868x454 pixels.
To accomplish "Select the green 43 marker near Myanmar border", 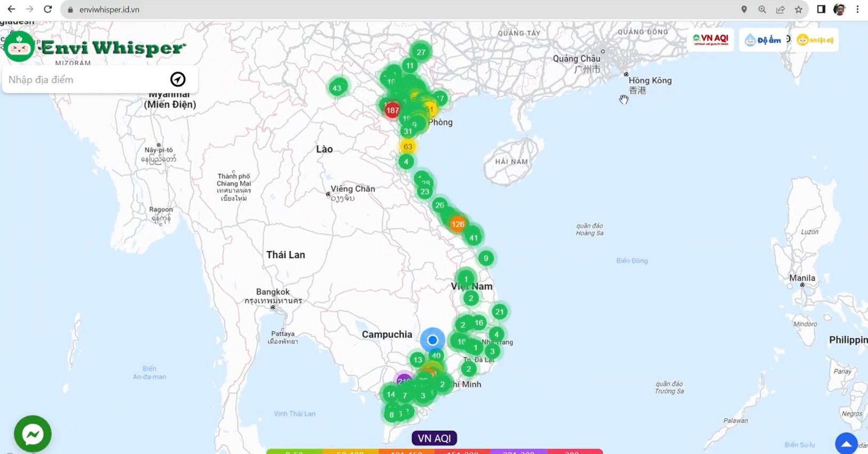I will (x=337, y=88).
